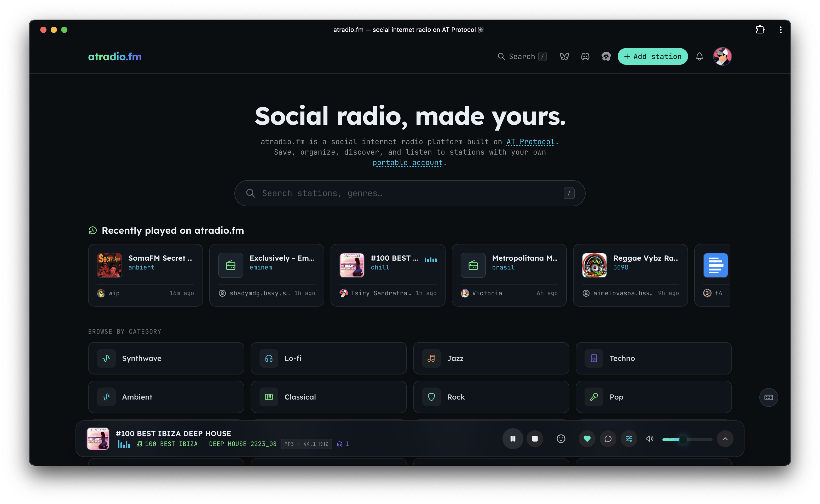Open the SomaFM Secret station card

click(x=145, y=275)
